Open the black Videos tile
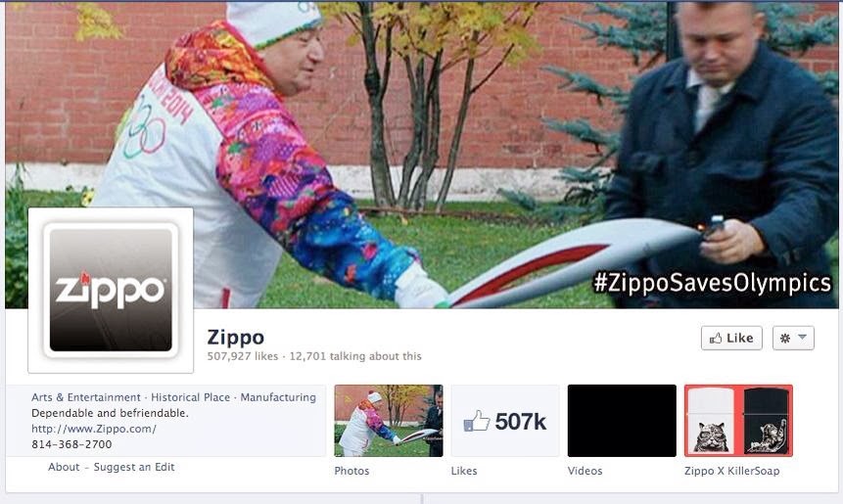Image resolution: width=843 pixels, height=504 pixels. tap(622, 421)
